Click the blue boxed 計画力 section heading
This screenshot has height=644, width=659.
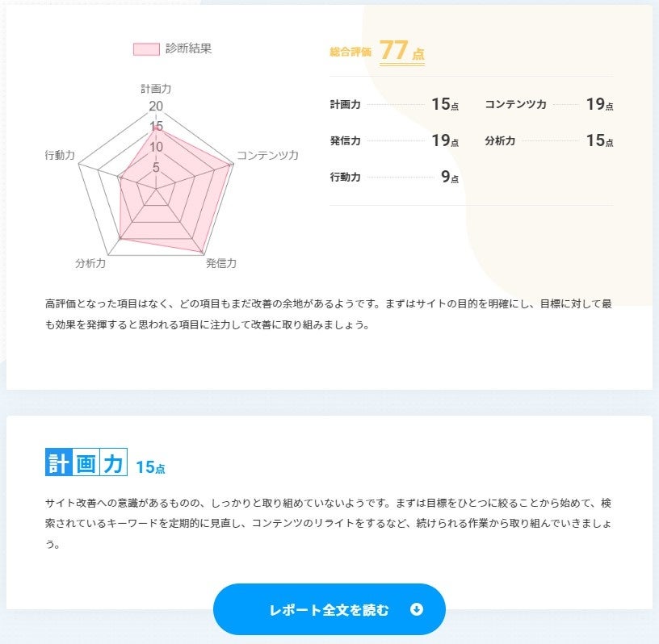coord(86,463)
